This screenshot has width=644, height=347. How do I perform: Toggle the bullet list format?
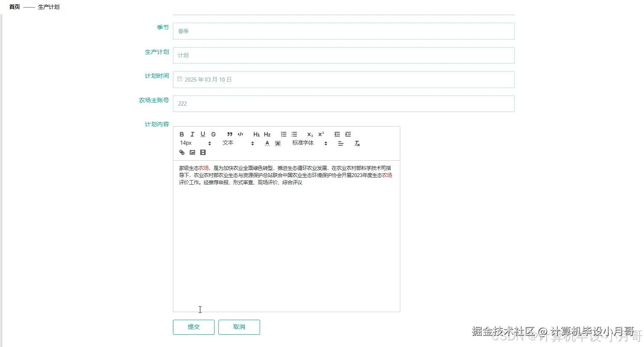click(294, 134)
